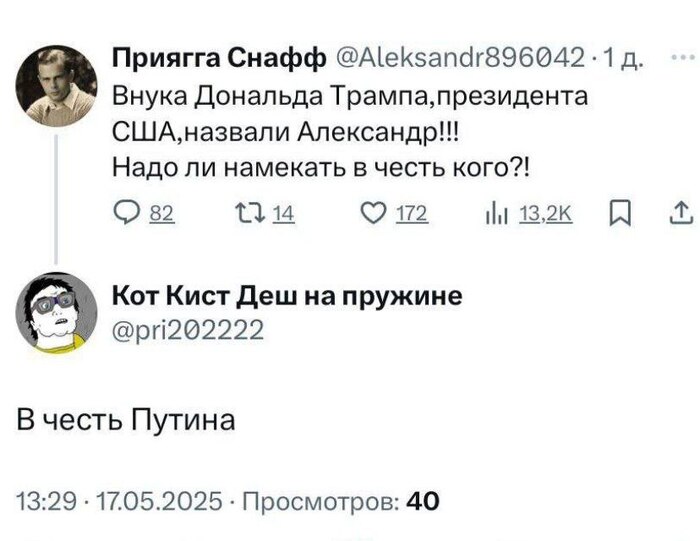This screenshot has width=700, height=541.
Task: Visit the Кот Кист Деш на пружине profile name
Action: (x=289, y=295)
